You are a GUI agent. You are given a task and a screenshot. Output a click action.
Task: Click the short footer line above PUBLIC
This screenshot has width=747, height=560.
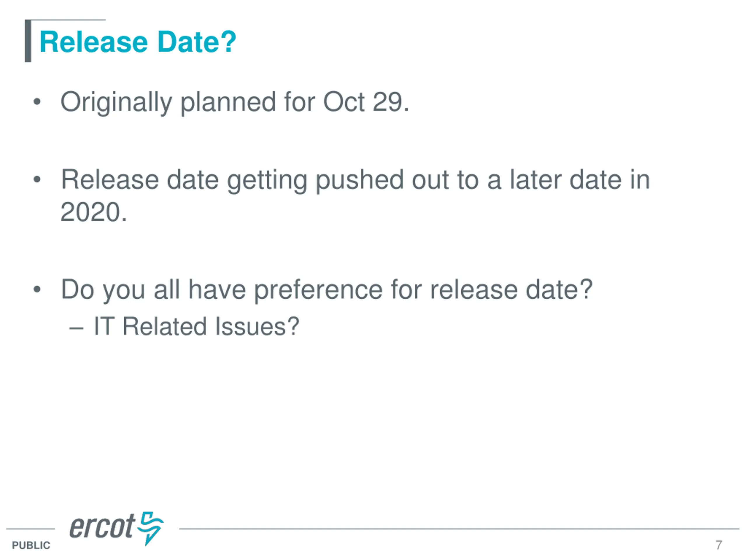[30, 529]
